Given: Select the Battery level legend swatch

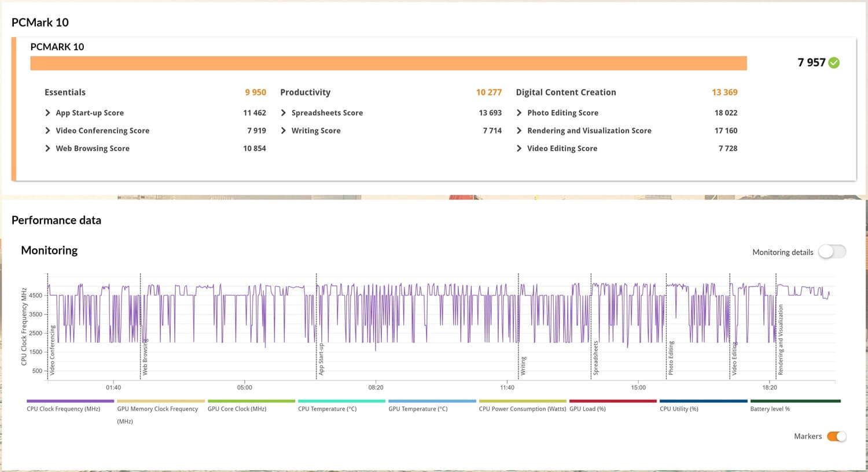Looking at the screenshot, I should click(795, 401).
